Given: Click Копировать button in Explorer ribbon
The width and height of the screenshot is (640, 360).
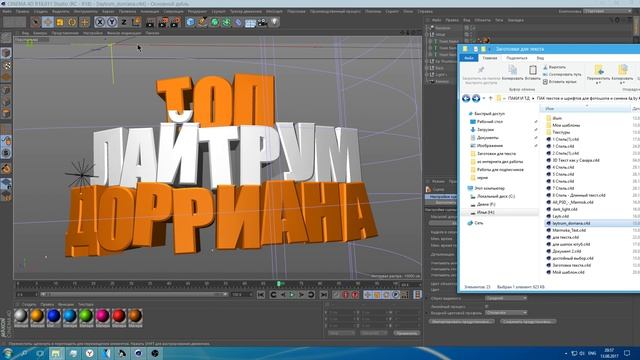Looking at the screenshot, I should click(512, 73).
